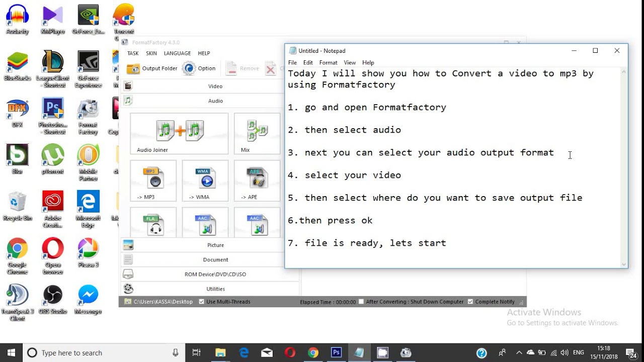Viewport: 644px width, 362px height.
Task: Open the TASK menu in FormatFactory
Action: [x=133, y=53]
